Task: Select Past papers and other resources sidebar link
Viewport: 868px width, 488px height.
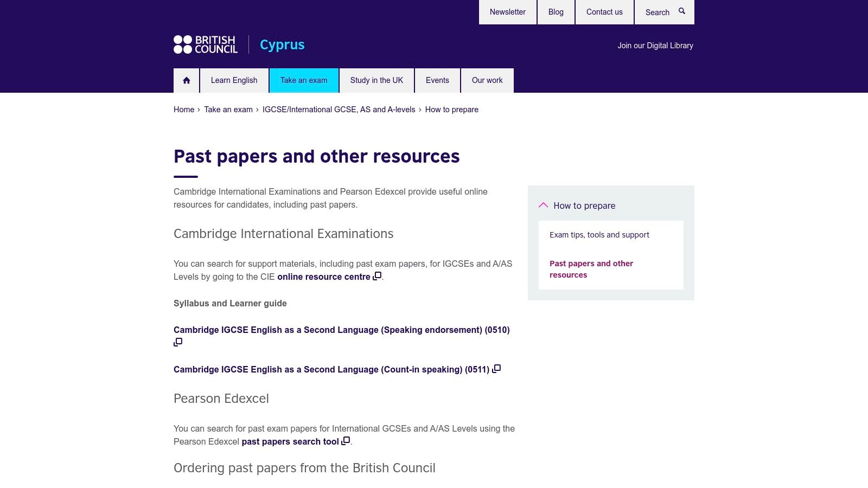Action: pos(591,269)
